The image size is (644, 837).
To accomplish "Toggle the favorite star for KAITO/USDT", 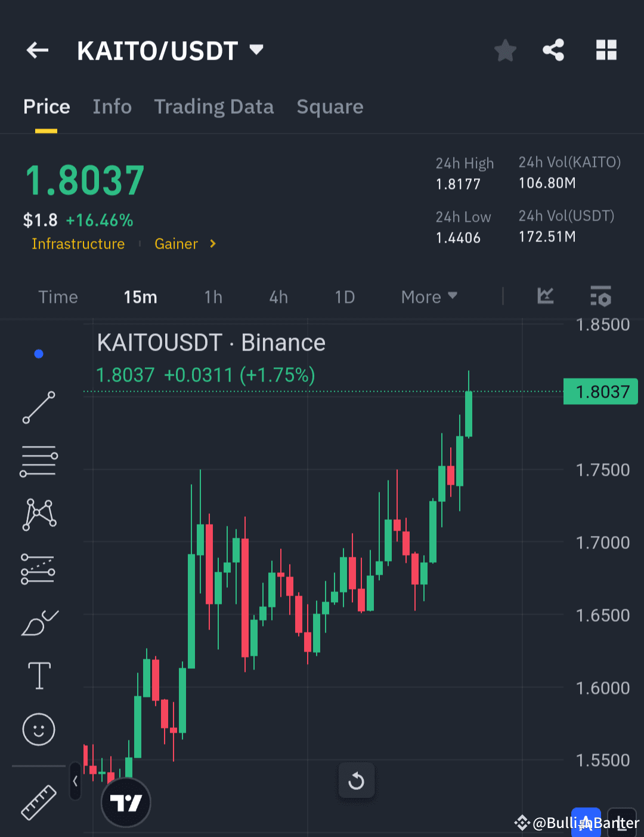I will [505, 51].
